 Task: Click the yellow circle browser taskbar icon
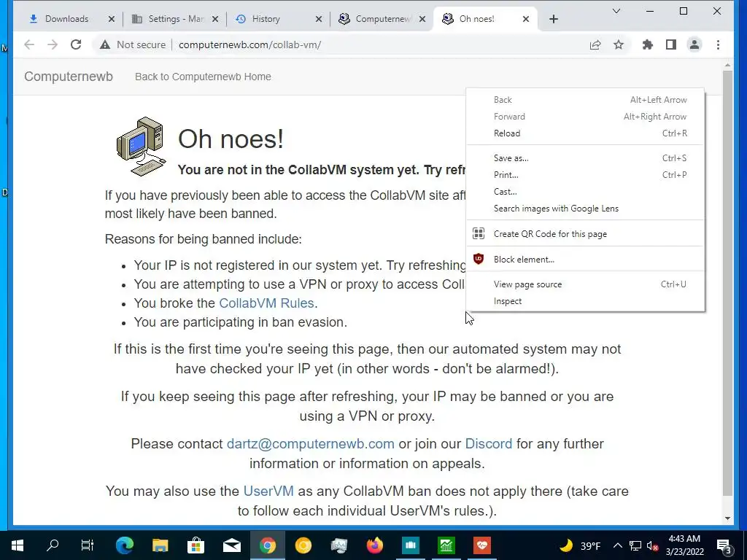point(303,545)
